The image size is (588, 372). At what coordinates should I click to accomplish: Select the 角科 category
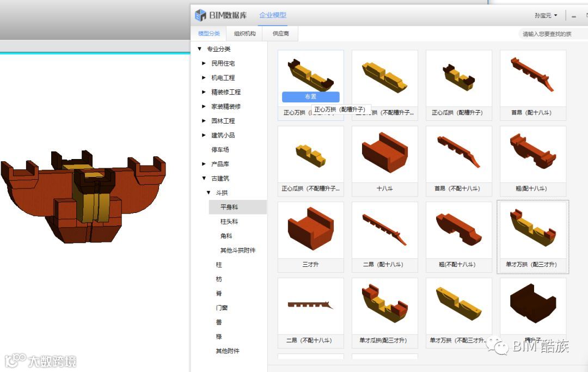pos(226,235)
